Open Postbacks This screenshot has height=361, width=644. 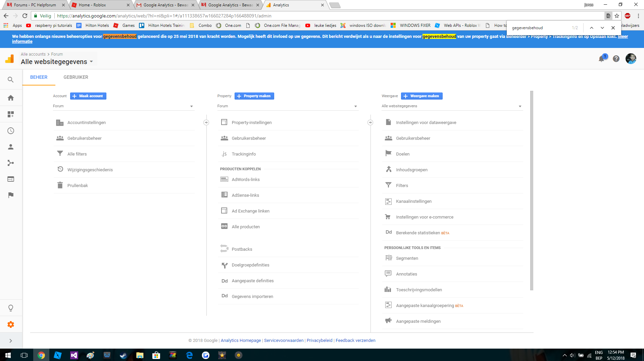tap(288, 249)
